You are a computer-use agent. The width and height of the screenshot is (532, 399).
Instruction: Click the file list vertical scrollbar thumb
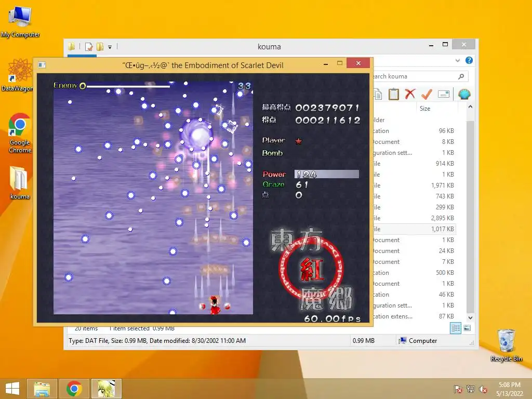click(x=470, y=217)
